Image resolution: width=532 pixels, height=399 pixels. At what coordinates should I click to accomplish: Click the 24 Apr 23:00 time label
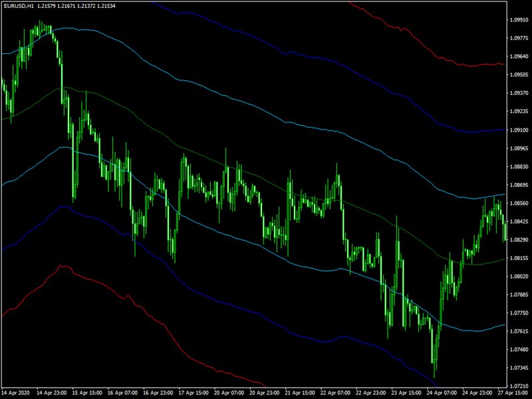point(477,393)
